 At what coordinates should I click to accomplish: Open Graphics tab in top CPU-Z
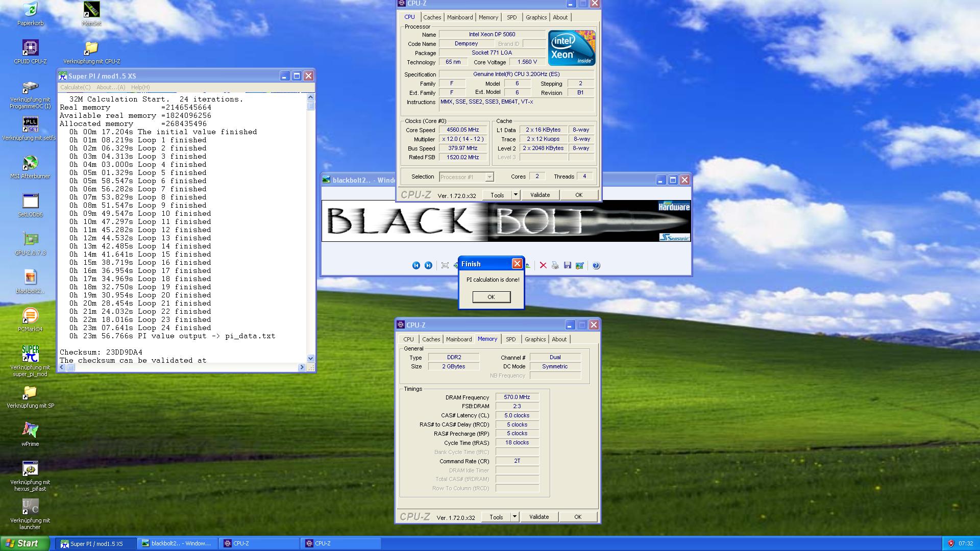536,17
